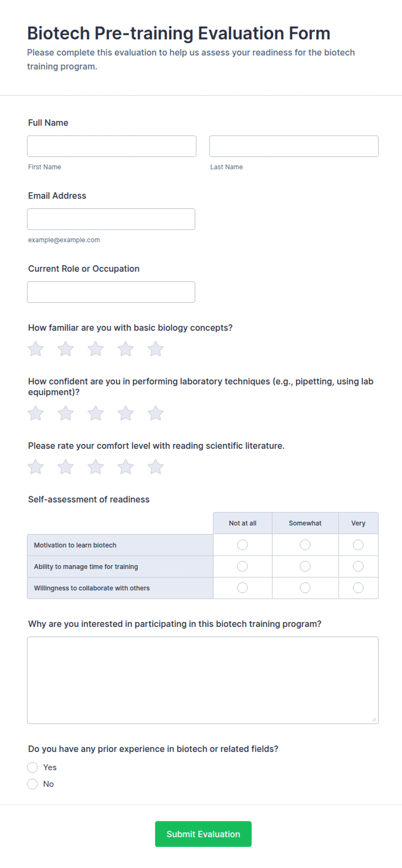Select Very for Motivation to learn biotech
The width and height of the screenshot is (402, 868).
click(358, 545)
